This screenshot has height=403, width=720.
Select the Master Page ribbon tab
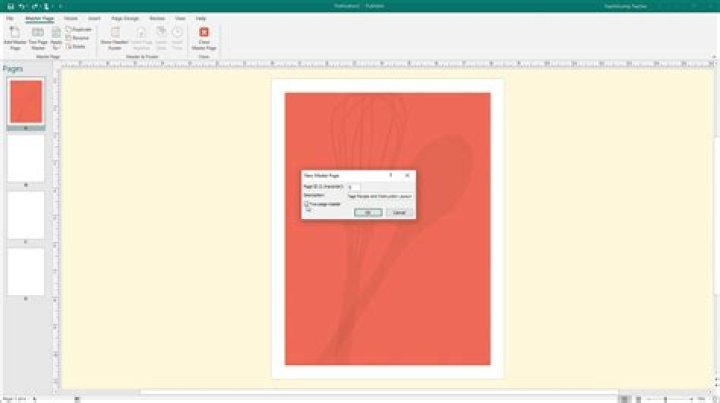[39, 18]
